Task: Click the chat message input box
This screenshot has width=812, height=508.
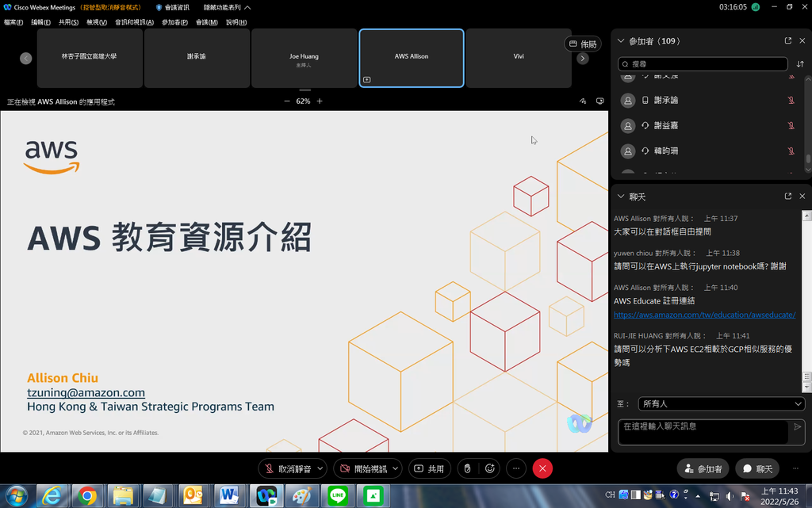Action: [x=703, y=432]
